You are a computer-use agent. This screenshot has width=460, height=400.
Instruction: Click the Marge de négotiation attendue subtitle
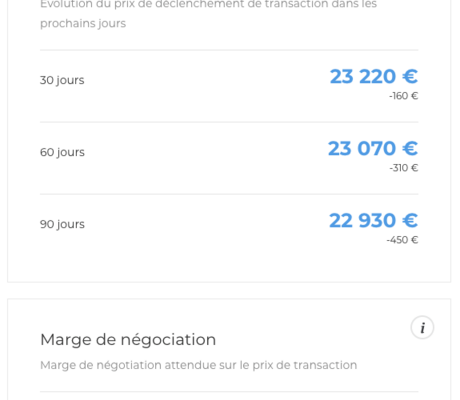pos(198,365)
